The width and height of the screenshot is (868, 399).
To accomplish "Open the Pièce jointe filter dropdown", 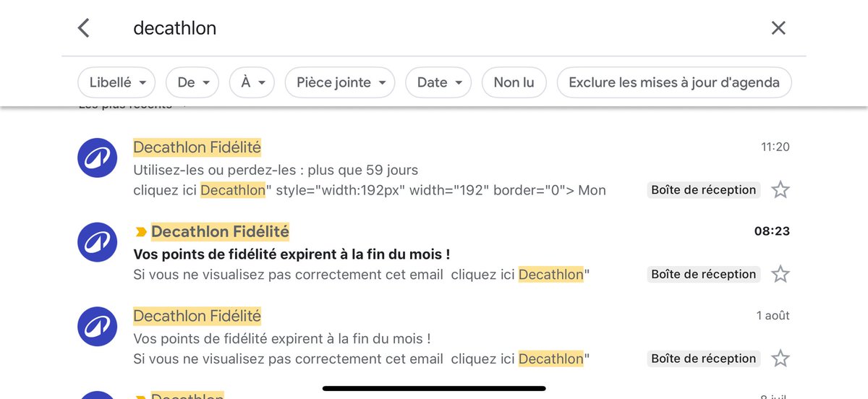I will pyautogui.click(x=340, y=82).
